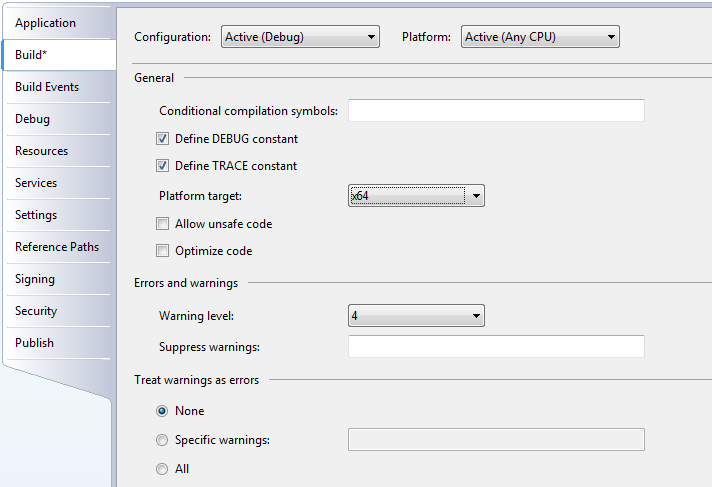Click the Conditional compilation symbols field
Image resolution: width=712 pixels, height=487 pixels.
coord(496,110)
